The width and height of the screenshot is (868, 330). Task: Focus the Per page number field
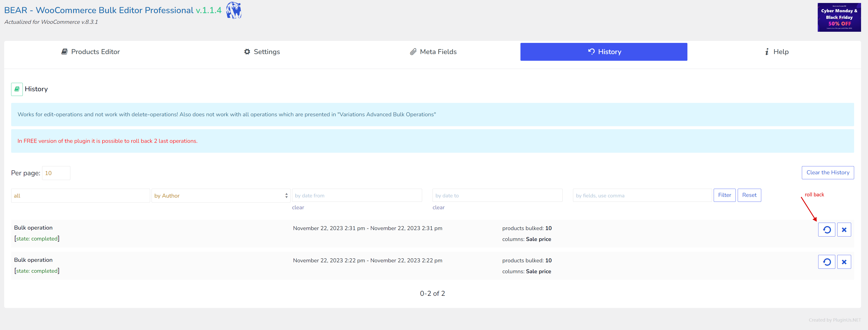[56, 173]
